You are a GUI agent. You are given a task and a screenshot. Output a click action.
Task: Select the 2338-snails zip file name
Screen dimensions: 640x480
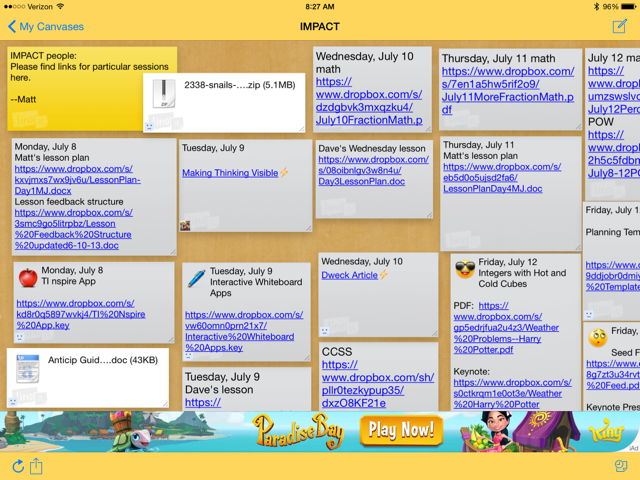click(x=240, y=85)
